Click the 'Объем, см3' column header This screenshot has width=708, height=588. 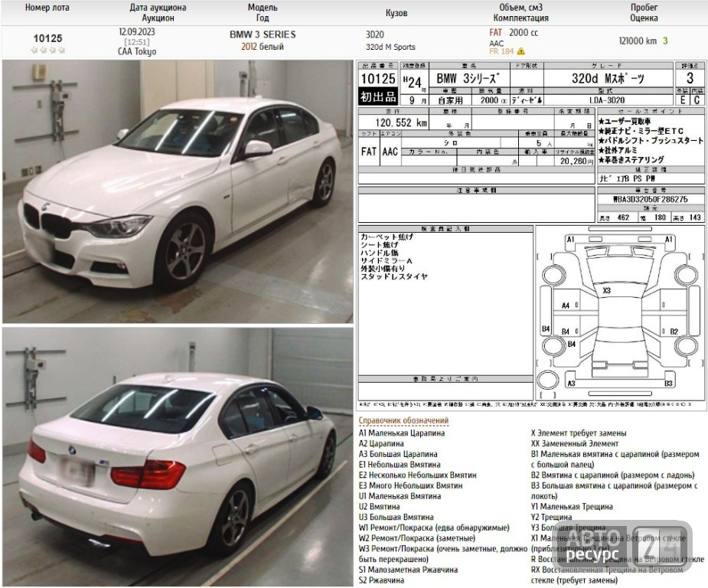pos(520,8)
